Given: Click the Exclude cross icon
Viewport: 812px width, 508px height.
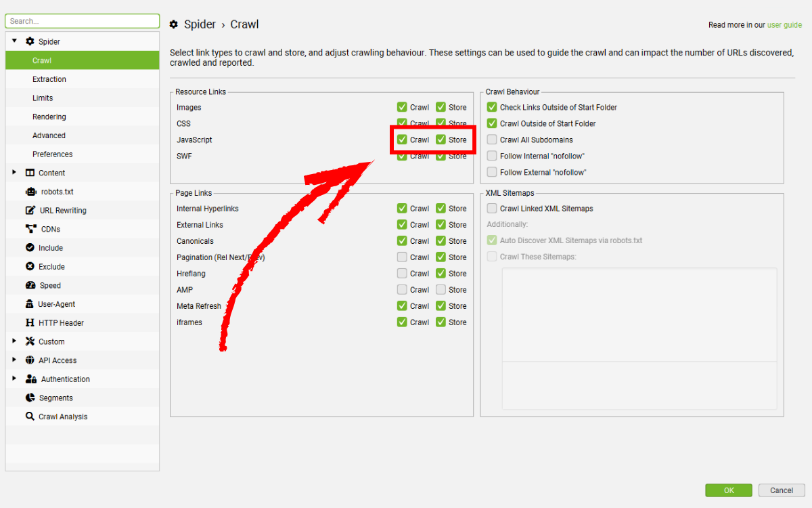Looking at the screenshot, I should (x=30, y=267).
